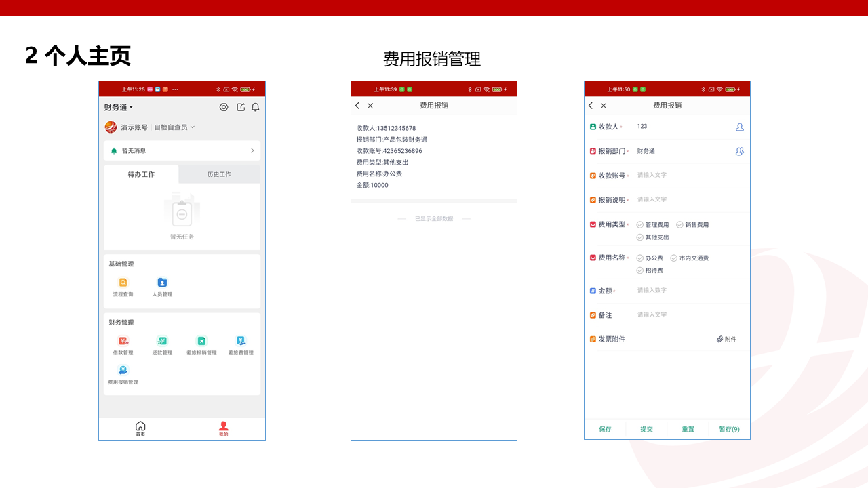The width and height of the screenshot is (868, 488).
Task: Click the 金额 number input field
Action: pyautogui.click(x=690, y=290)
